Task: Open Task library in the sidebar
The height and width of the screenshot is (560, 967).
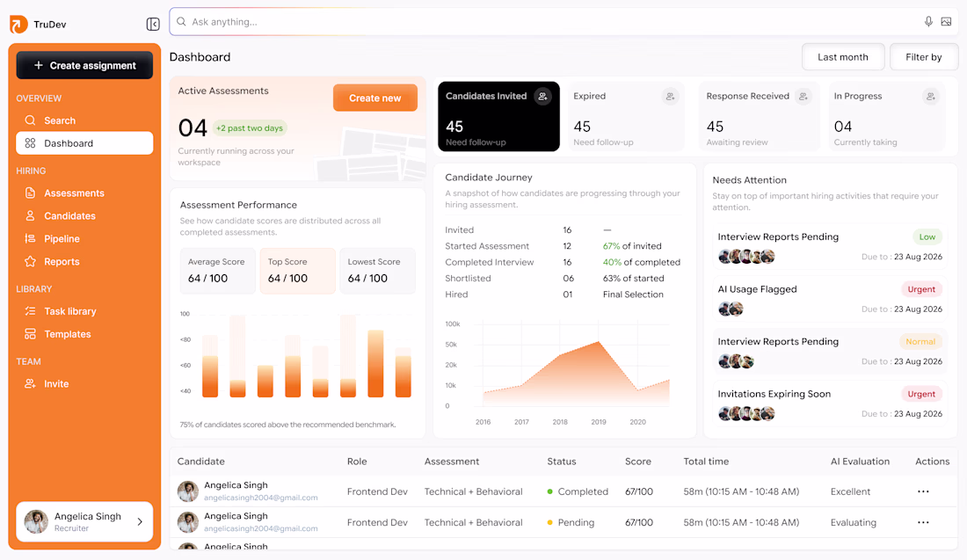Action: (x=84, y=311)
